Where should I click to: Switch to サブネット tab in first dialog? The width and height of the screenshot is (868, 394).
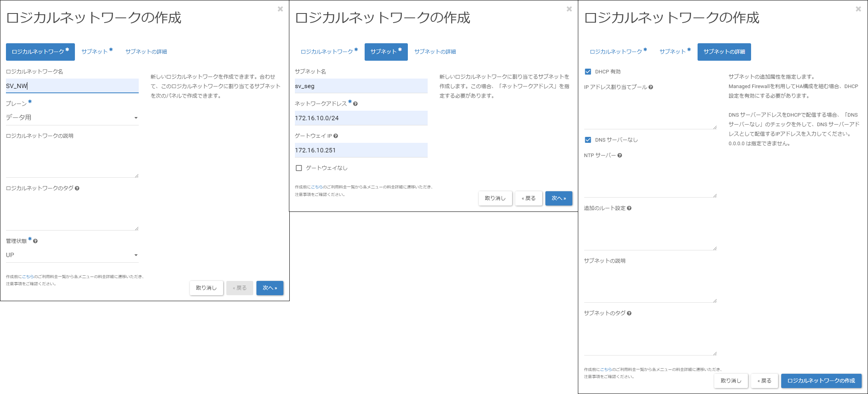(x=97, y=52)
